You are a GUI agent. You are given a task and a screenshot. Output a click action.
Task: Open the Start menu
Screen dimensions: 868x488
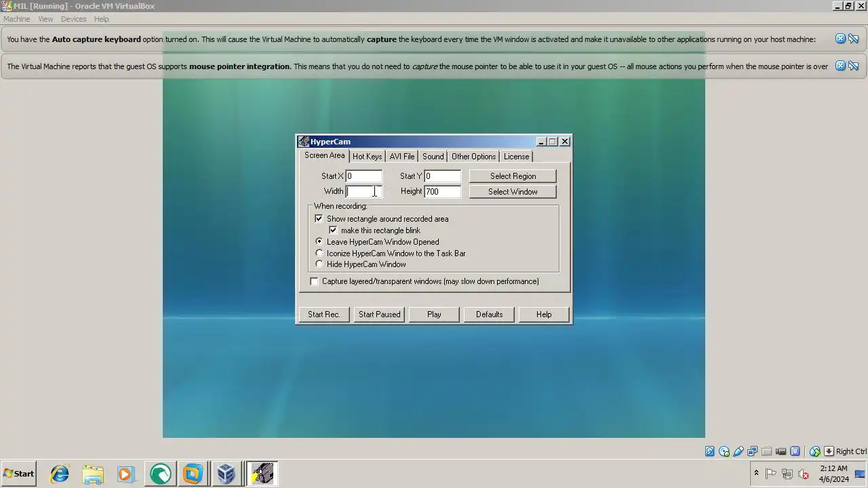coord(18,474)
